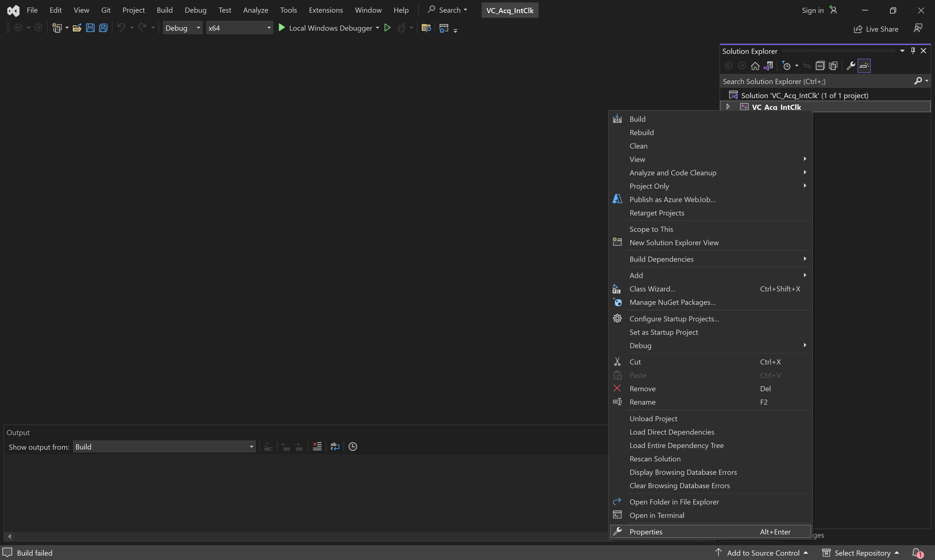
Task: Open the Debug configuration dropdown
Action: pyautogui.click(x=183, y=28)
